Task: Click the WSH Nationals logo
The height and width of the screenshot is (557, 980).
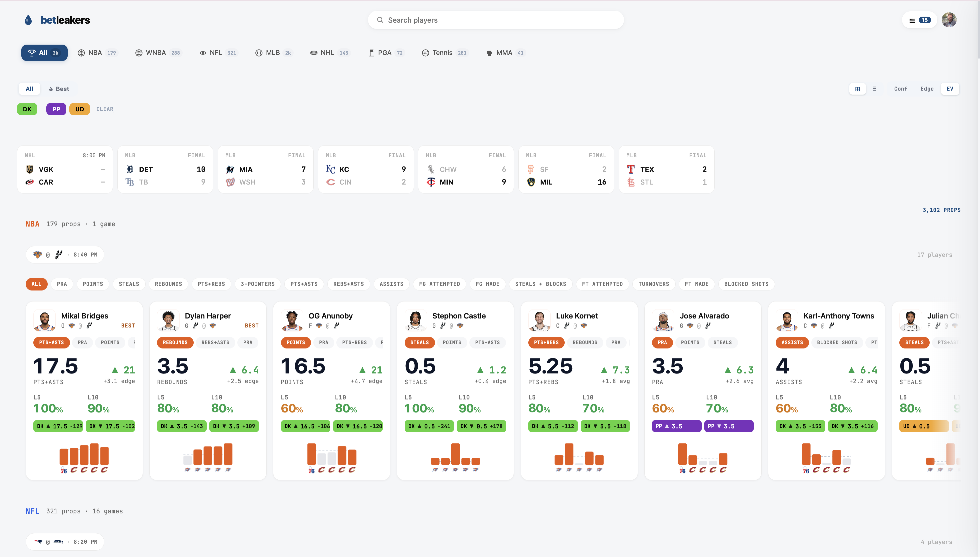Action: 230,182
